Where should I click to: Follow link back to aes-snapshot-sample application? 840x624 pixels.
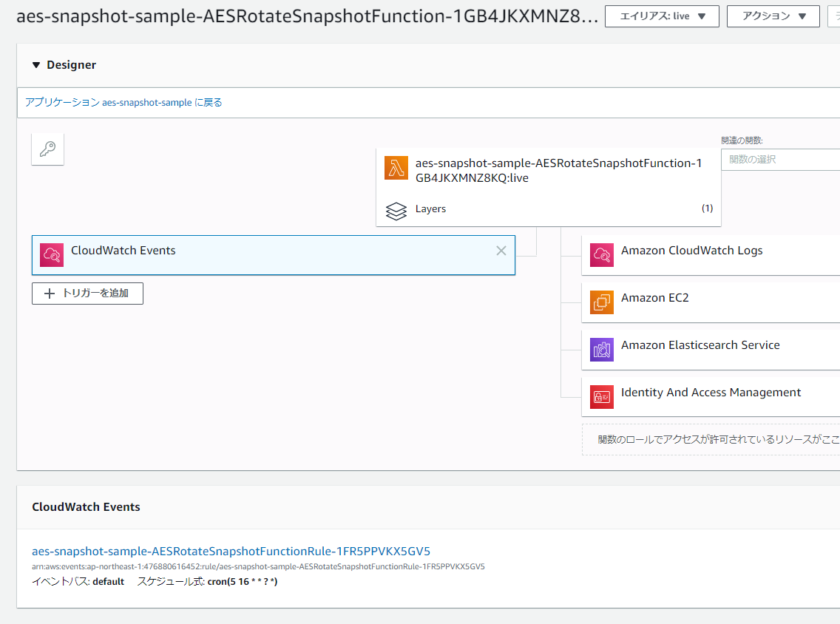pos(123,102)
